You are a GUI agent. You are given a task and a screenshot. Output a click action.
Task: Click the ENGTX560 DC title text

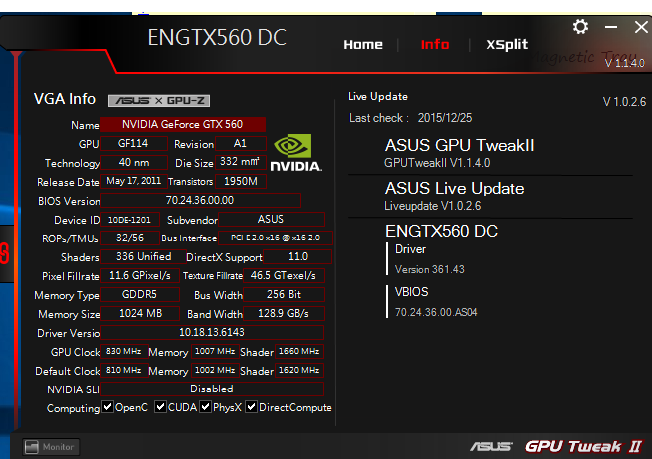pyautogui.click(x=217, y=37)
